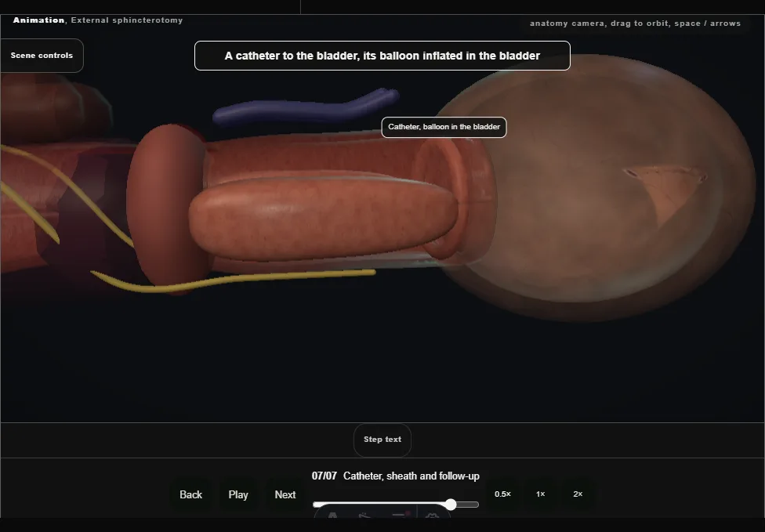This screenshot has height=532, width=765.
Task: Open the Scene controls panel
Action: pos(42,56)
